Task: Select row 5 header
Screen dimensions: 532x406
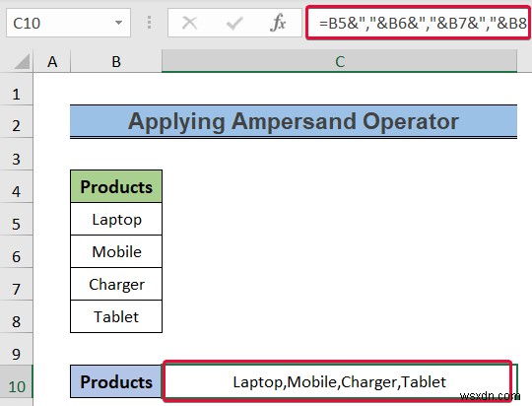Action: click(x=17, y=220)
